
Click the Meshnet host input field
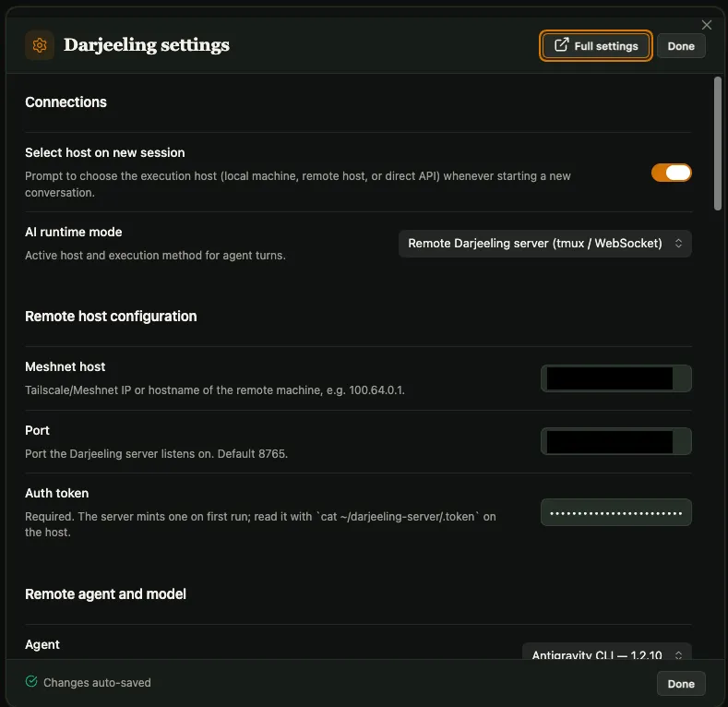(x=615, y=378)
